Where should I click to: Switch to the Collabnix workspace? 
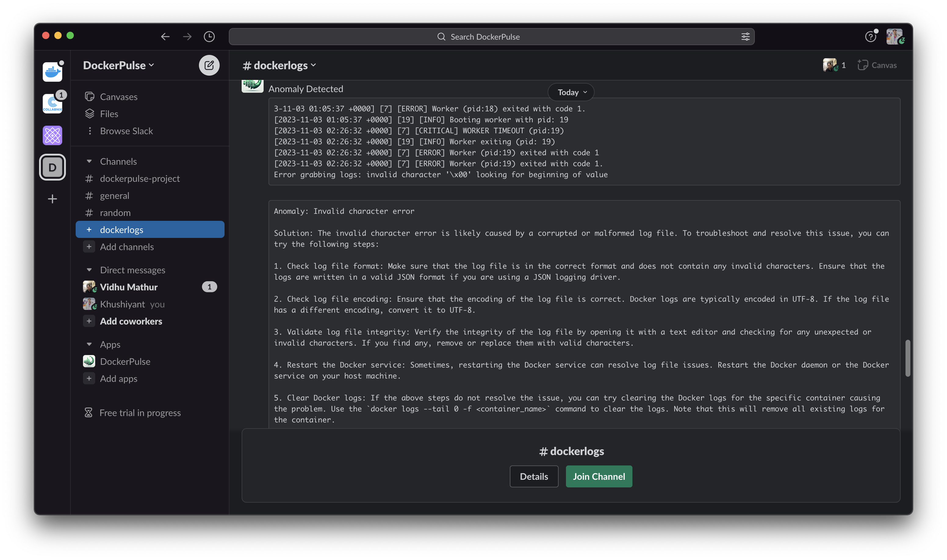[x=52, y=103]
